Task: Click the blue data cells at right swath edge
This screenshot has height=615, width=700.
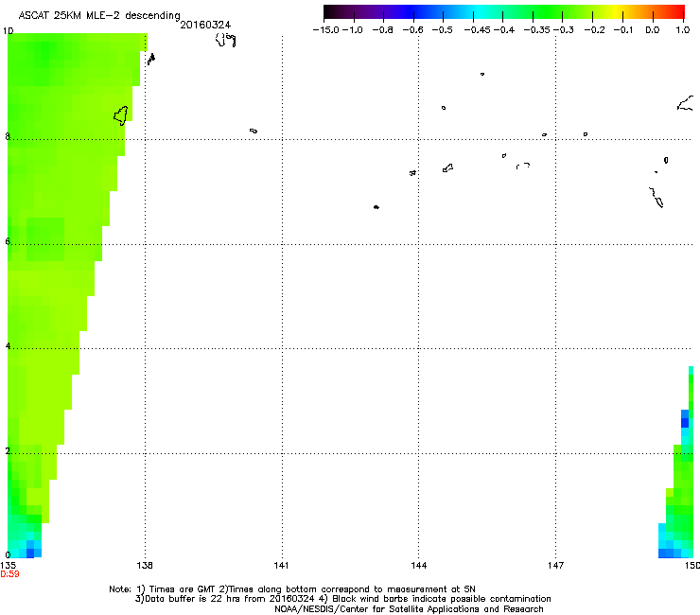Action: tap(684, 418)
